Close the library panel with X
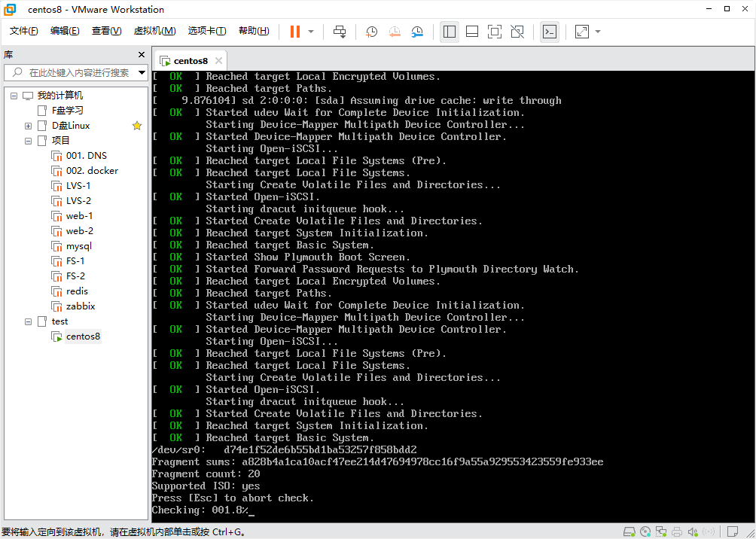This screenshot has width=756, height=539. tap(142, 54)
